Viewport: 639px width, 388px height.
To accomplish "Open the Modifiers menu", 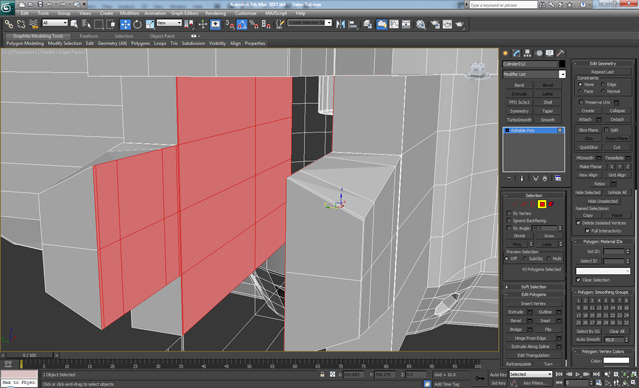I will 129,13.
